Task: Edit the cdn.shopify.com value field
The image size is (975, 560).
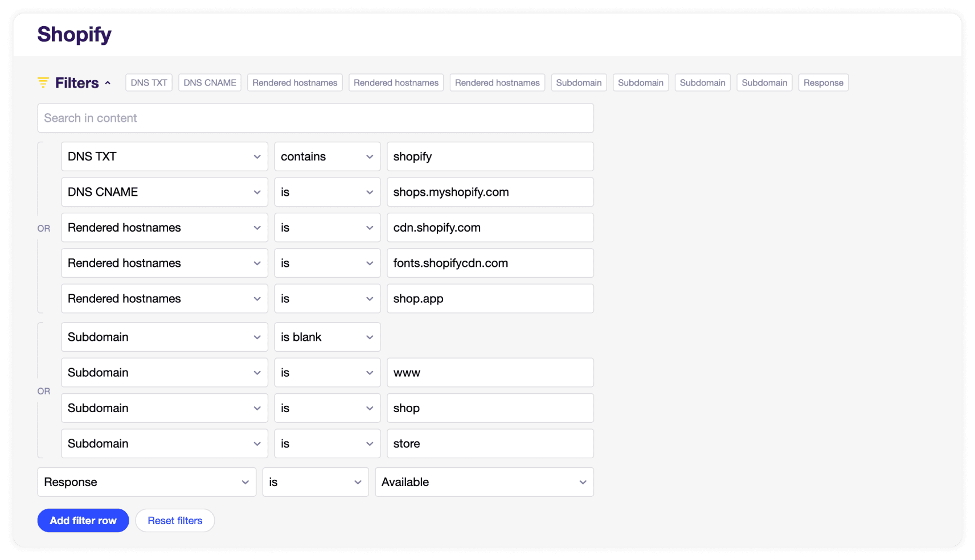Action: [490, 228]
